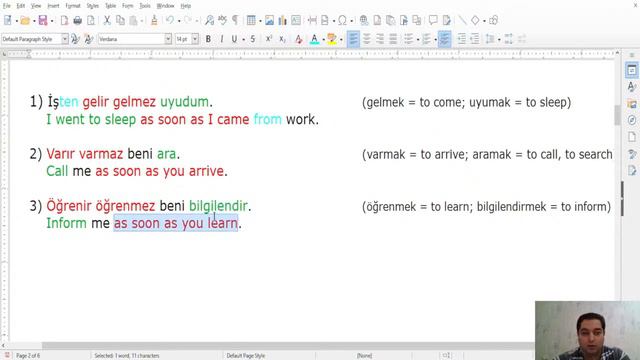This screenshot has width=640, height=360.
Task: Toggle Italic formatting
Action: (x=221, y=39)
